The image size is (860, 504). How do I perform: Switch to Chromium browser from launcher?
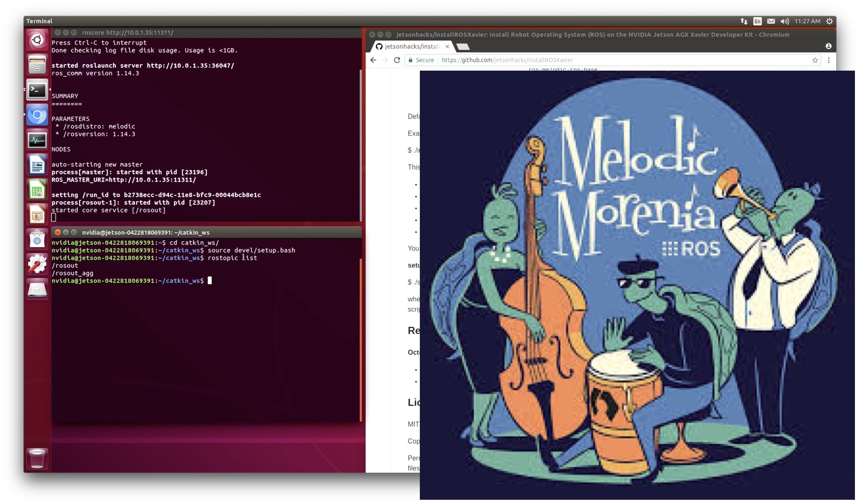pyautogui.click(x=37, y=115)
